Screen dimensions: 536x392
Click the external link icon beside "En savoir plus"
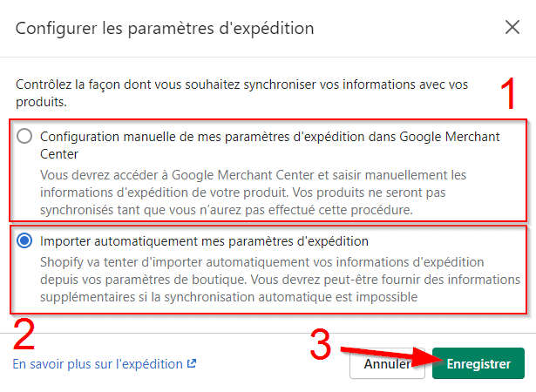[192, 364]
